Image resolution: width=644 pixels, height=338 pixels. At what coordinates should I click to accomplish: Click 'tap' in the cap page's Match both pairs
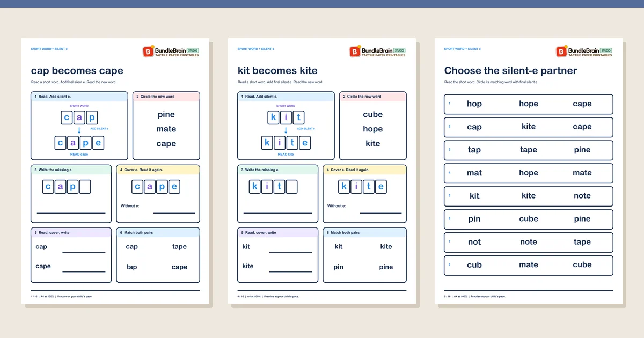(x=132, y=267)
